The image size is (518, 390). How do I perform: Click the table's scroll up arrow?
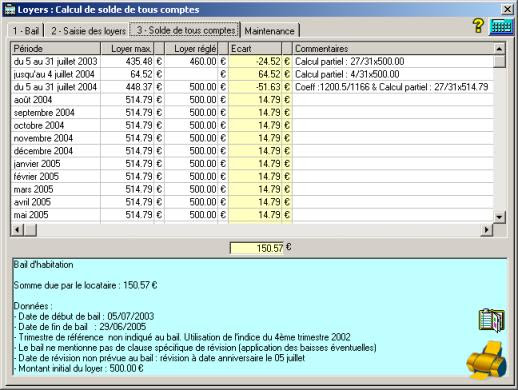(499, 49)
